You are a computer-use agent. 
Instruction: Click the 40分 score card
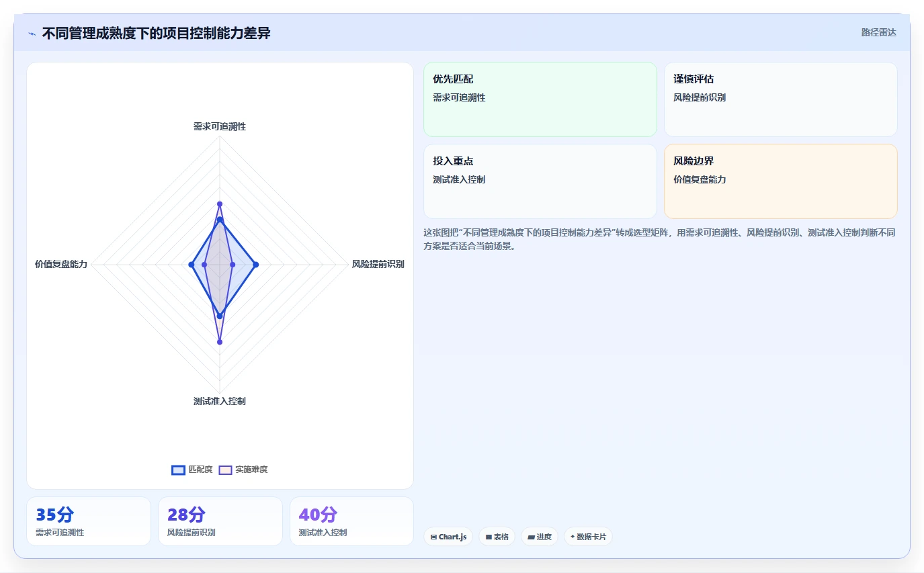(x=351, y=521)
